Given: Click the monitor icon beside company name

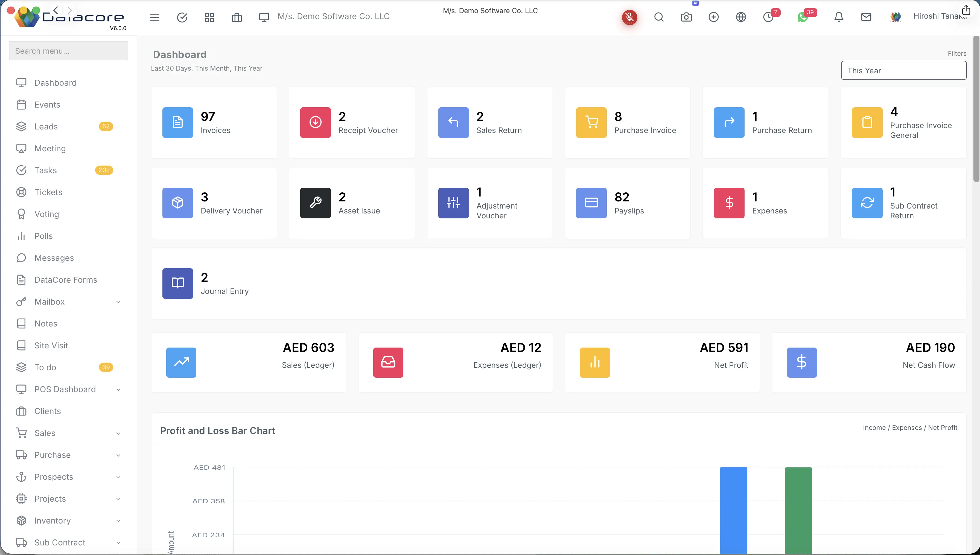Looking at the screenshot, I should [x=264, y=17].
